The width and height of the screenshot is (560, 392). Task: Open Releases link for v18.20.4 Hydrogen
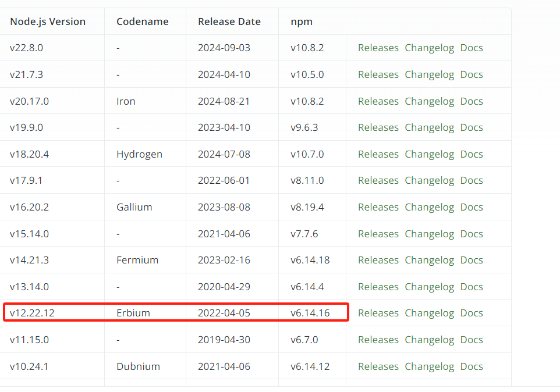point(378,154)
